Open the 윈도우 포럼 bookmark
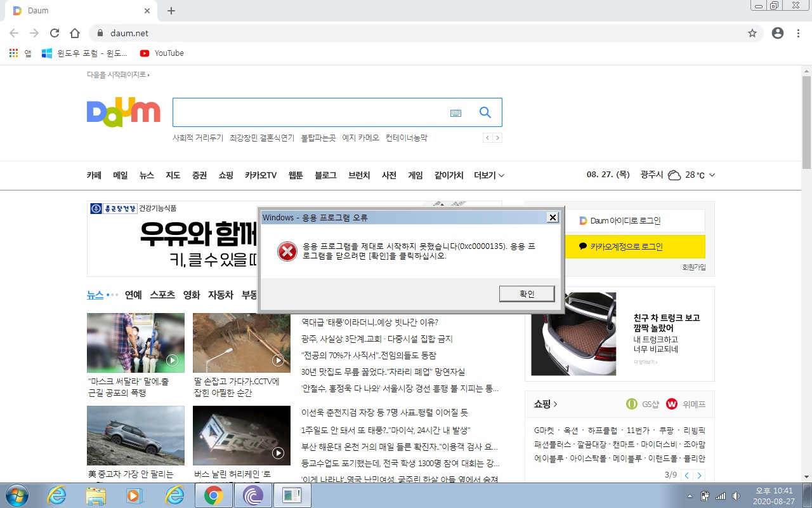 [x=86, y=53]
